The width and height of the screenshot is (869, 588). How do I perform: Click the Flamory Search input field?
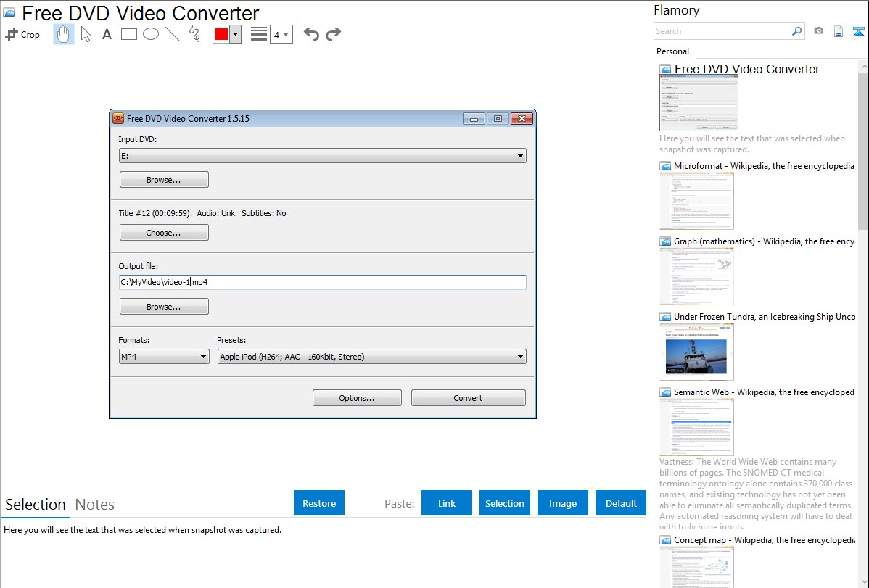(722, 31)
